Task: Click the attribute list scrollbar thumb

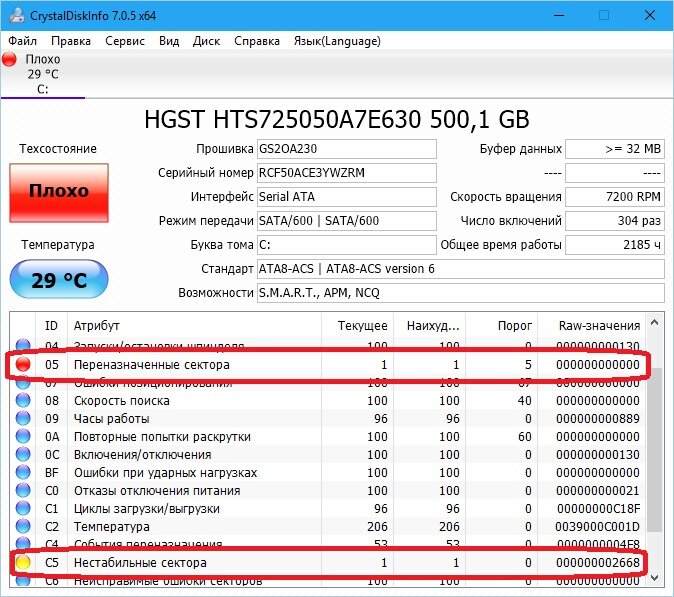Action: point(655,449)
